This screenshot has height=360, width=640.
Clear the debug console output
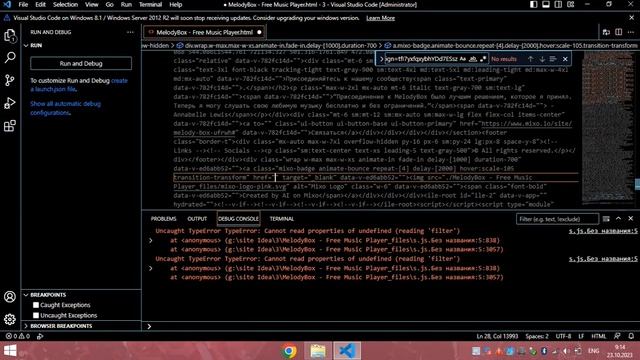(606, 219)
